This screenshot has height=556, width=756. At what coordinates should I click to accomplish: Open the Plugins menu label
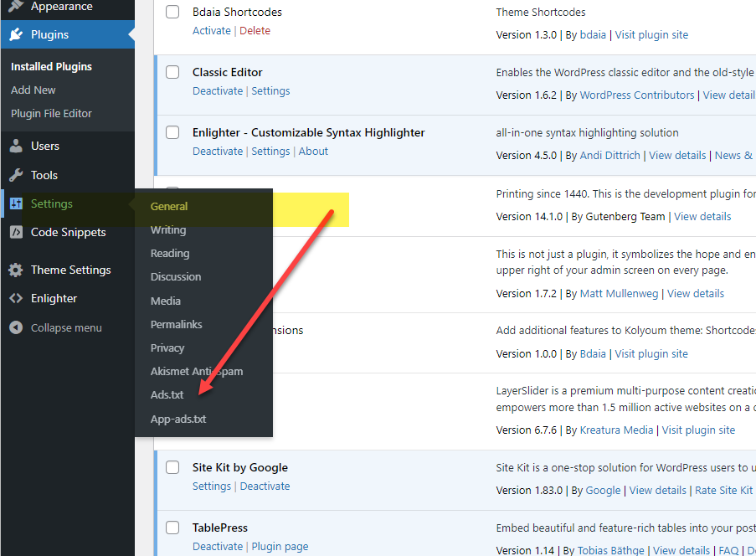click(x=49, y=34)
